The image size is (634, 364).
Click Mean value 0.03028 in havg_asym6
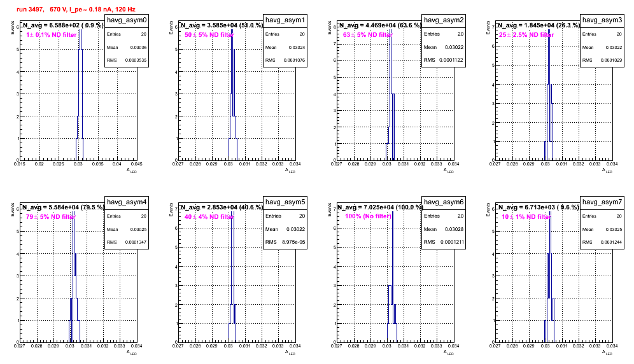[454, 229]
